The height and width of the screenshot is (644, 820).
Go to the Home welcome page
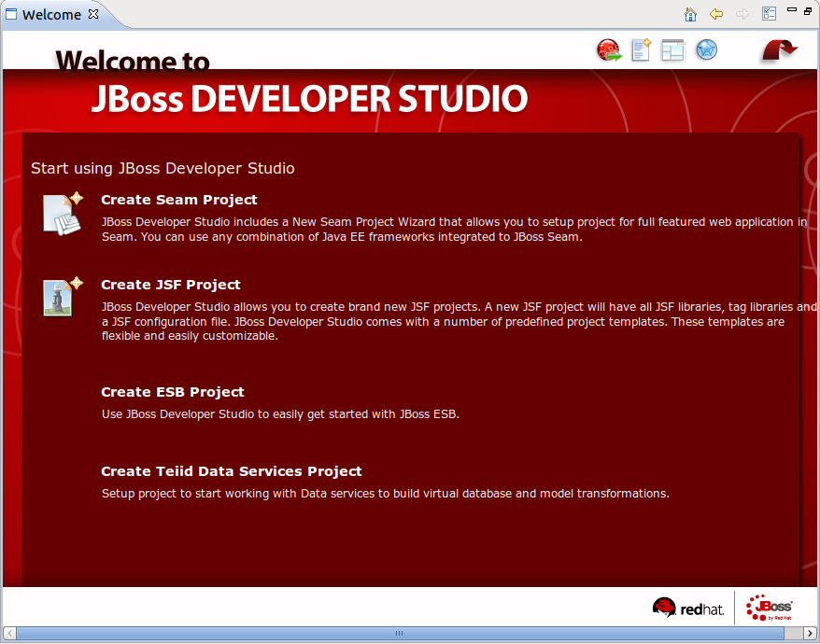[690, 14]
